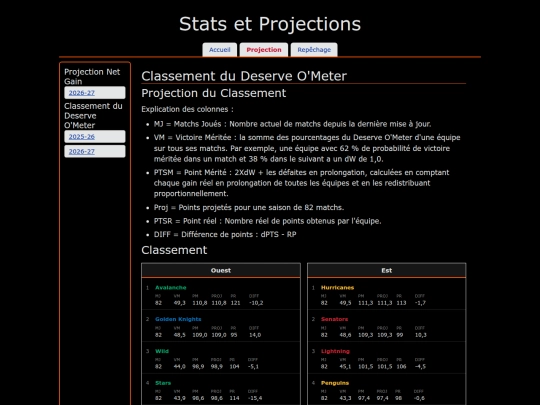
Task: Click the Stats et Projections title
Action: coord(270,24)
